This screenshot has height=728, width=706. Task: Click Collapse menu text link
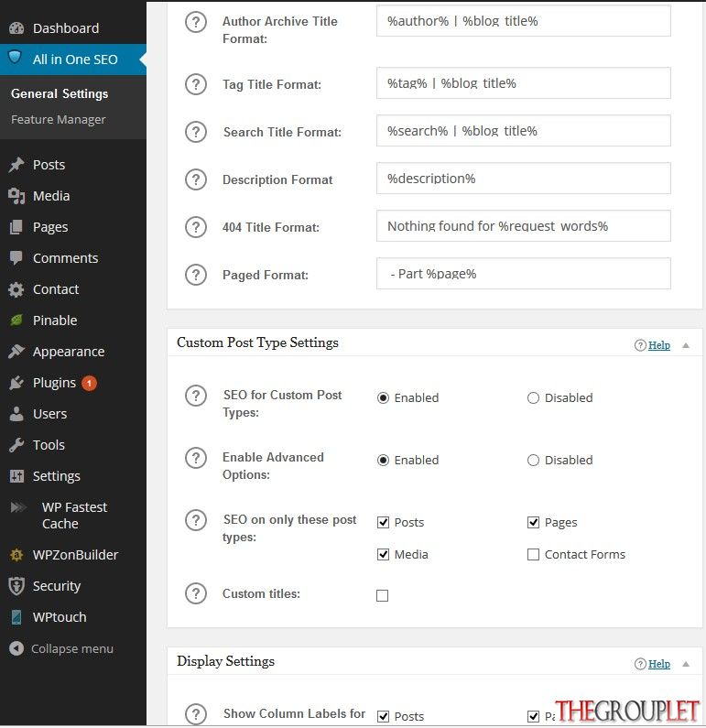click(x=72, y=648)
